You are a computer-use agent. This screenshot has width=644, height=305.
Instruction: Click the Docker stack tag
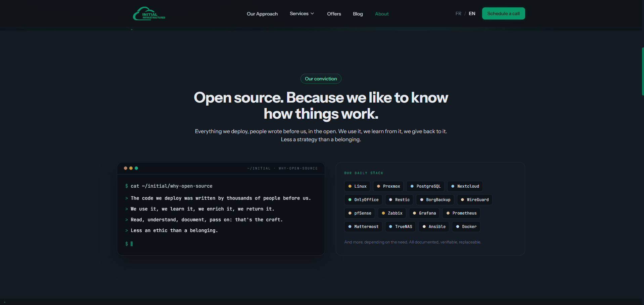(466, 227)
